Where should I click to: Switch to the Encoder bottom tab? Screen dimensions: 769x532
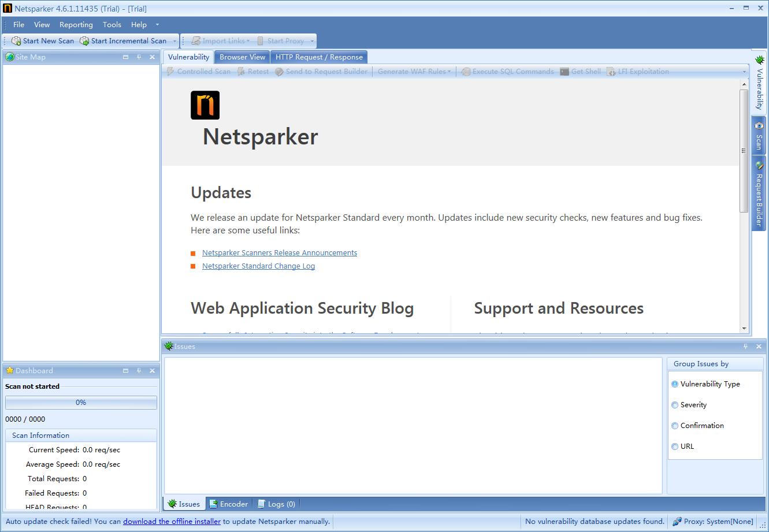[228, 504]
